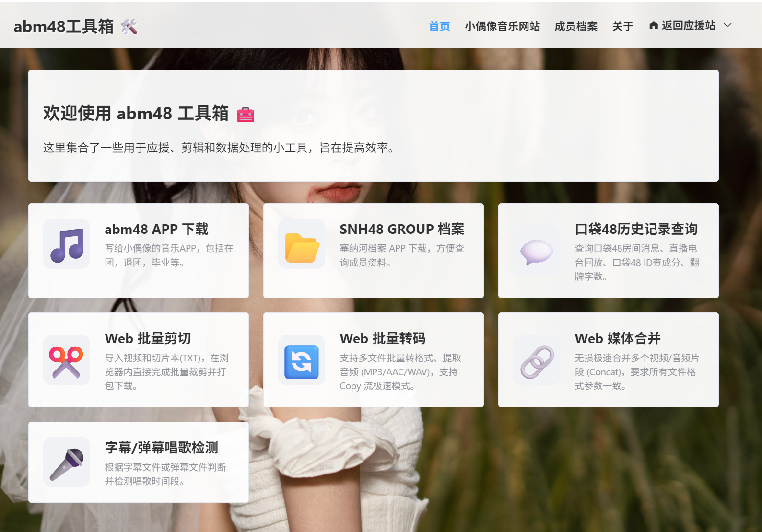Go to the 首页 nav item

point(439,26)
